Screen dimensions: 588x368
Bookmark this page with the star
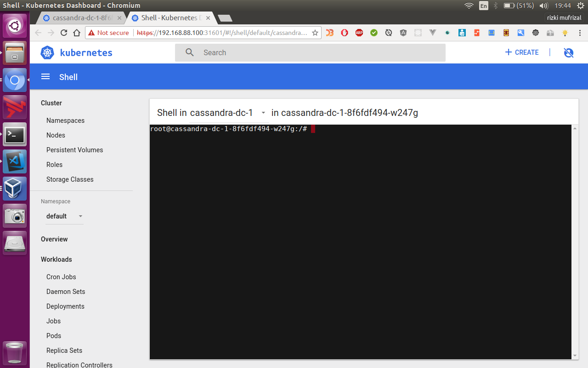[x=315, y=33]
